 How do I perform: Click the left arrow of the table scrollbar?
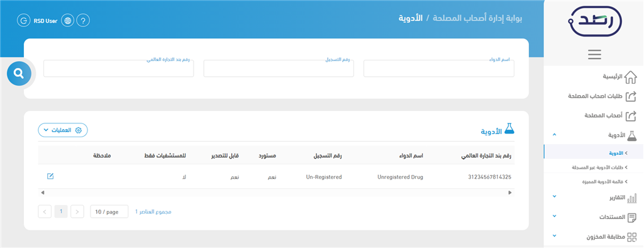coord(42,193)
